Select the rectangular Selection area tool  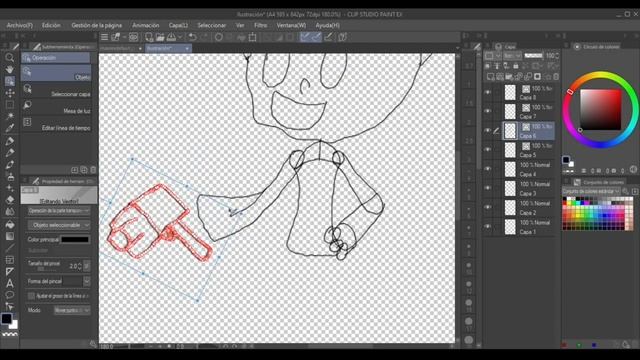point(10,105)
